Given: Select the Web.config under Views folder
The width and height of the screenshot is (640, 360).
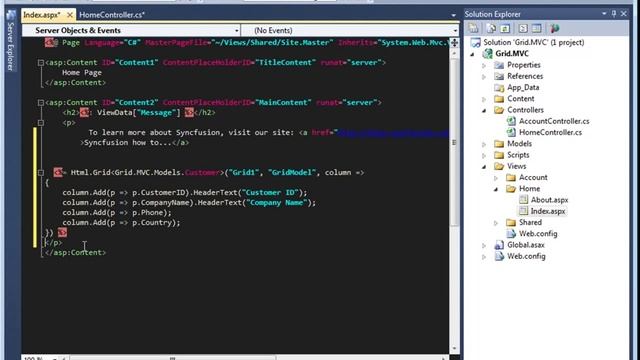Looking at the screenshot, I should click(538, 234).
